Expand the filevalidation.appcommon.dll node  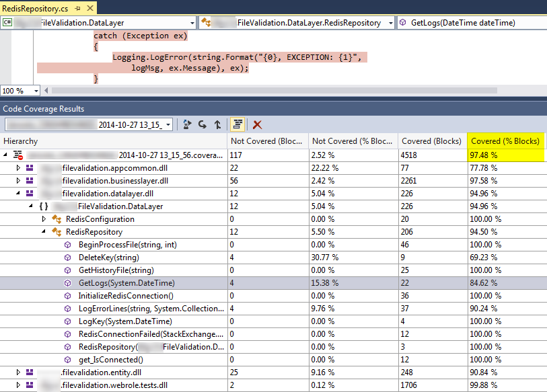coord(19,167)
